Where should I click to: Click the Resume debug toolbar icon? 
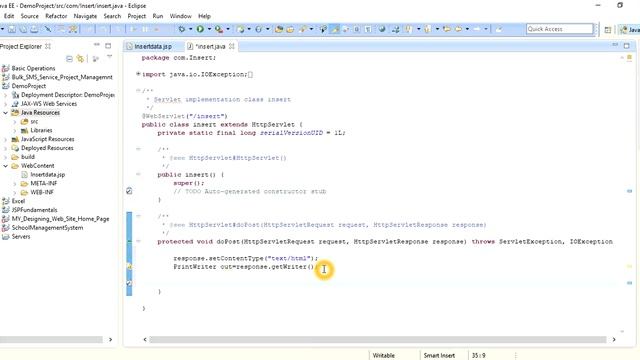pyautogui.click(x=133, y=29)
